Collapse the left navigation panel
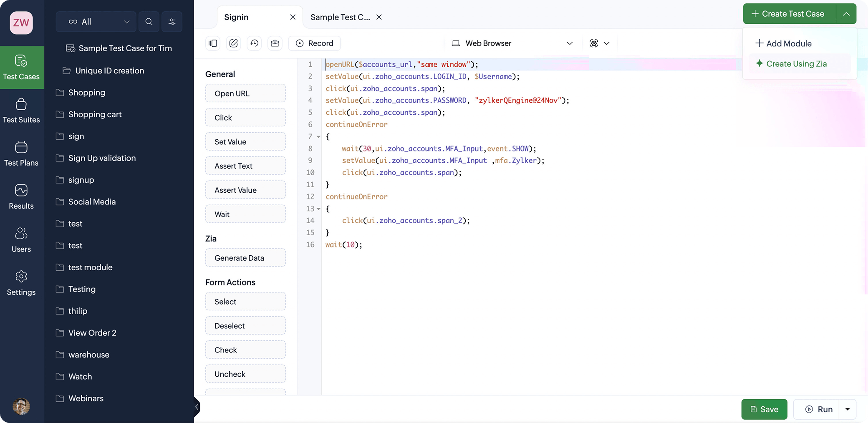This screenshot has height=423, width=868. [197, 407]
